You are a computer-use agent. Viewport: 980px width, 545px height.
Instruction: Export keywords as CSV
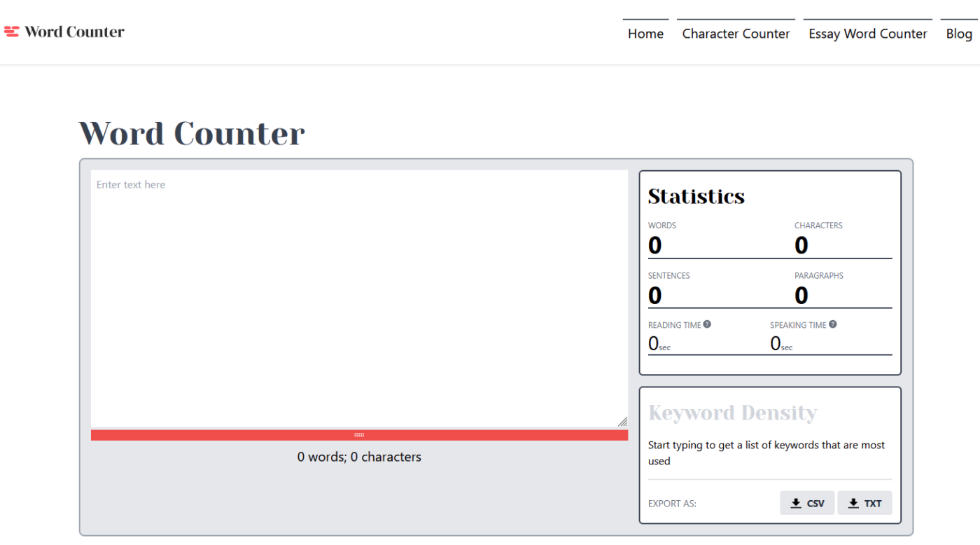(807, 503)
